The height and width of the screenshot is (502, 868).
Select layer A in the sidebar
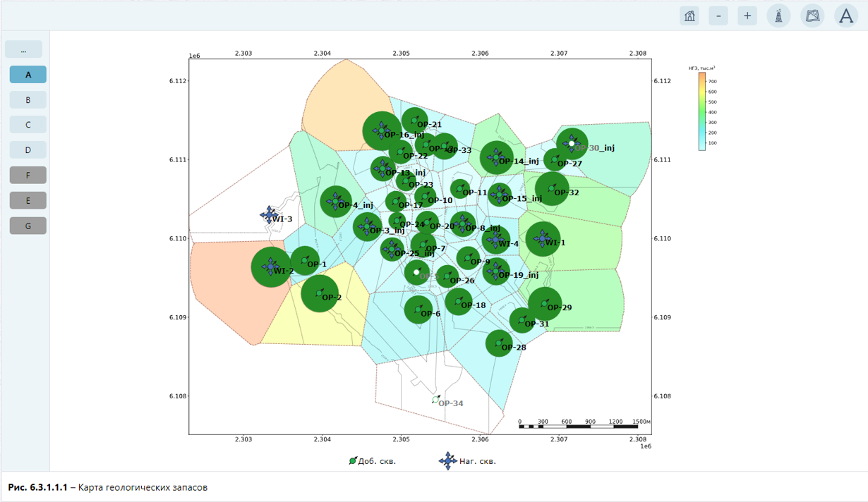(28, 75)
